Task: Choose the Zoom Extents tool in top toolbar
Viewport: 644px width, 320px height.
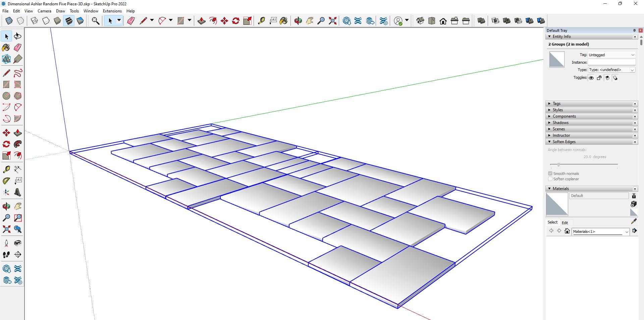Action: (332, 21)
